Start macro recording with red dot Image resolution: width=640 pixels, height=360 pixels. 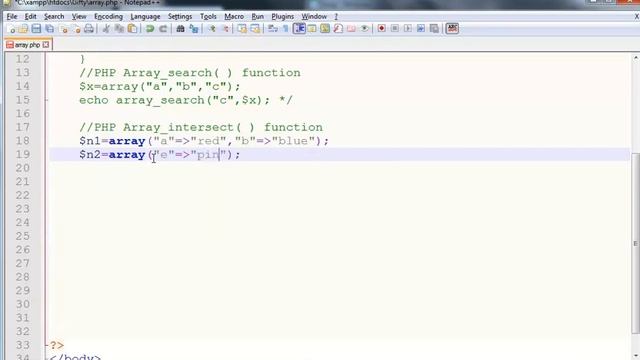point(382,29)
